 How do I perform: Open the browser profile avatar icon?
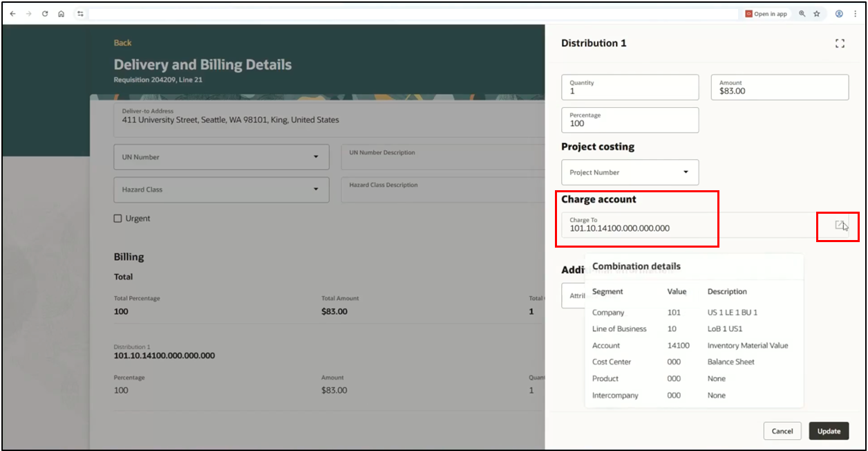[x=839, y=14]
